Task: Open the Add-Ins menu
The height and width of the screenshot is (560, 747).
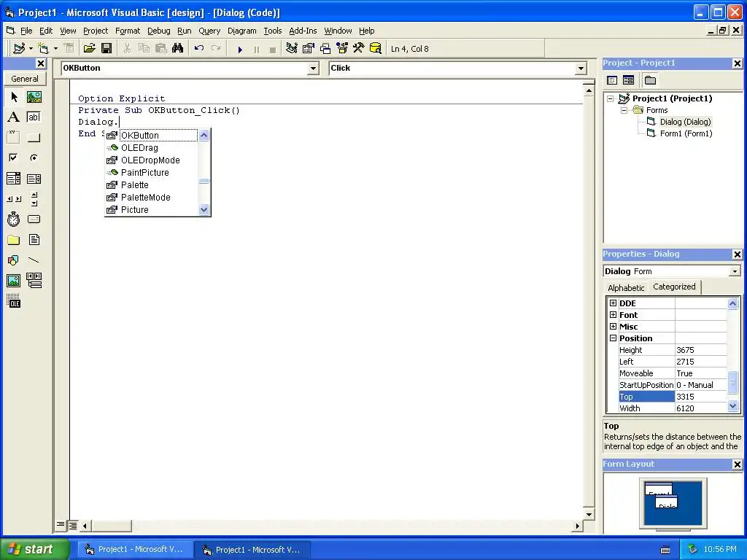Action: pyautogui.click(x=303, y=31)
